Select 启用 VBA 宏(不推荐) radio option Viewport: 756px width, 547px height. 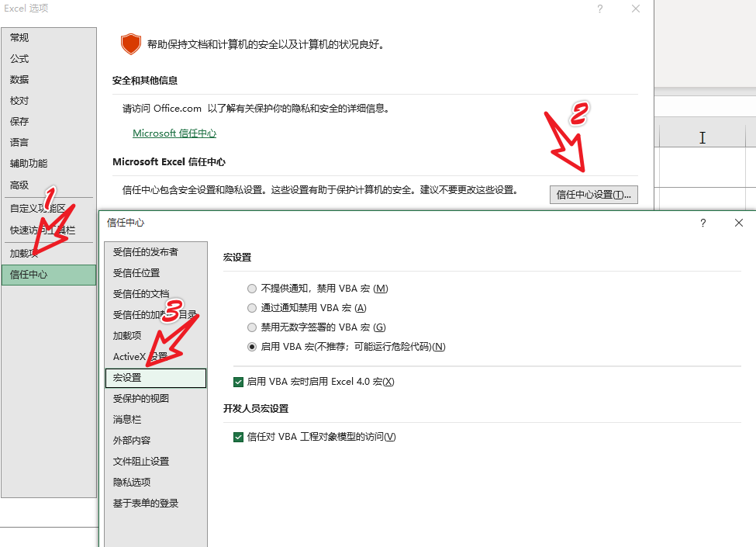(x=252, y=347)
